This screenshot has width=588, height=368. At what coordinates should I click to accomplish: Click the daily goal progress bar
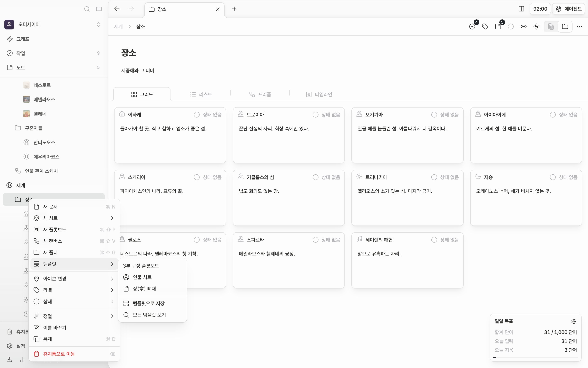(x=536, y=357)
